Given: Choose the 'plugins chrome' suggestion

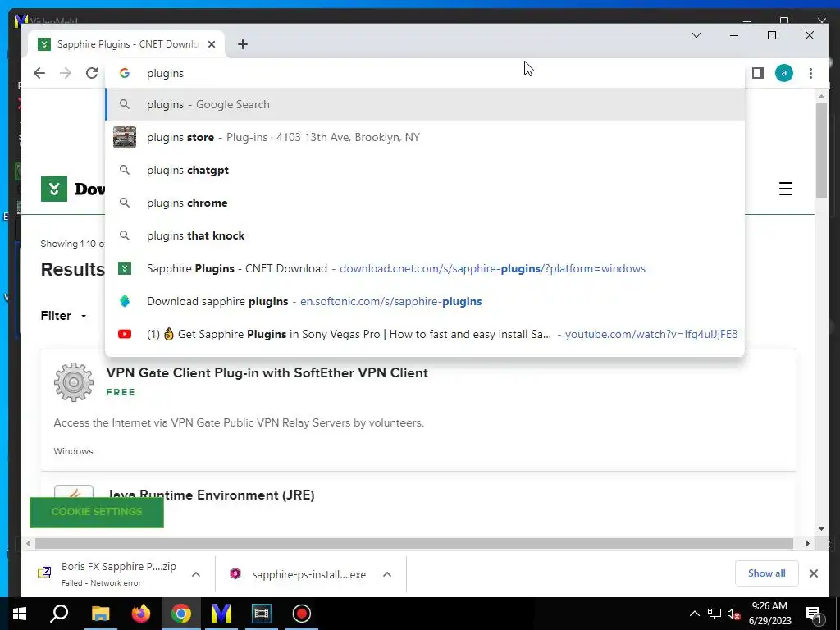Looking at the screenshot, I should pos(425,203).
